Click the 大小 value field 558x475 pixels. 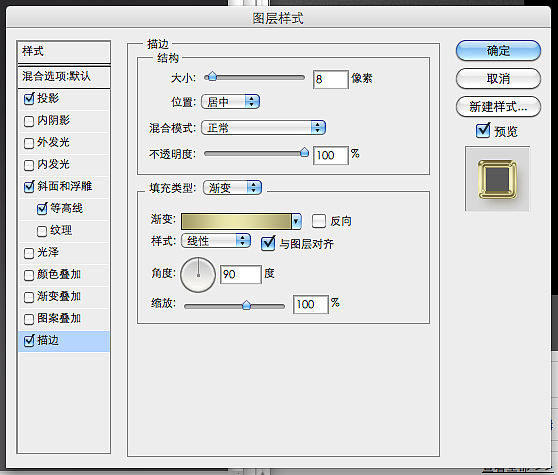click(330, 79)
